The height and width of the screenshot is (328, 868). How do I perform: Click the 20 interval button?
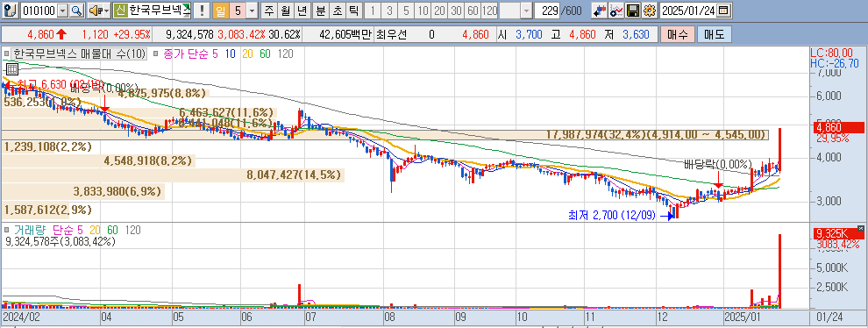coord(440,10)
